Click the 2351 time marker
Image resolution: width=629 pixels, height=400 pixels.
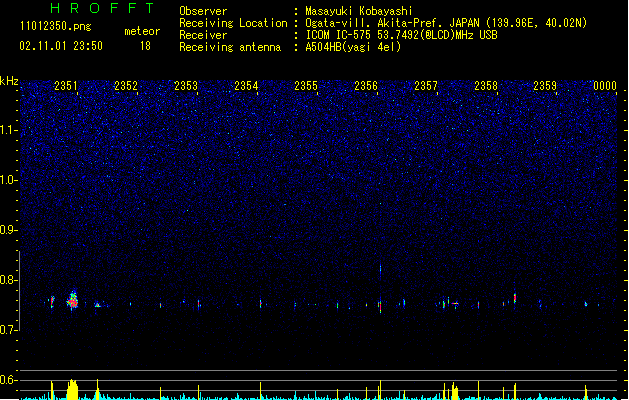tap(66, 86)
